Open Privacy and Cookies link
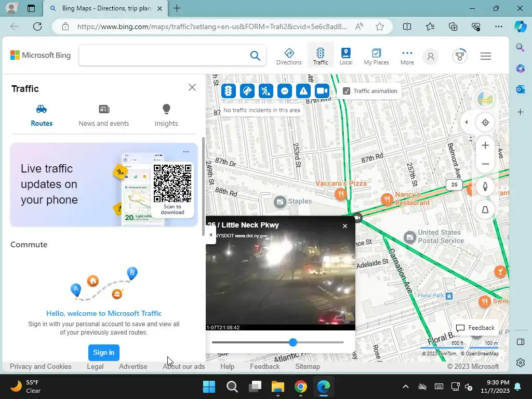Viewport: 532px width, 399px height. (41, 366)
